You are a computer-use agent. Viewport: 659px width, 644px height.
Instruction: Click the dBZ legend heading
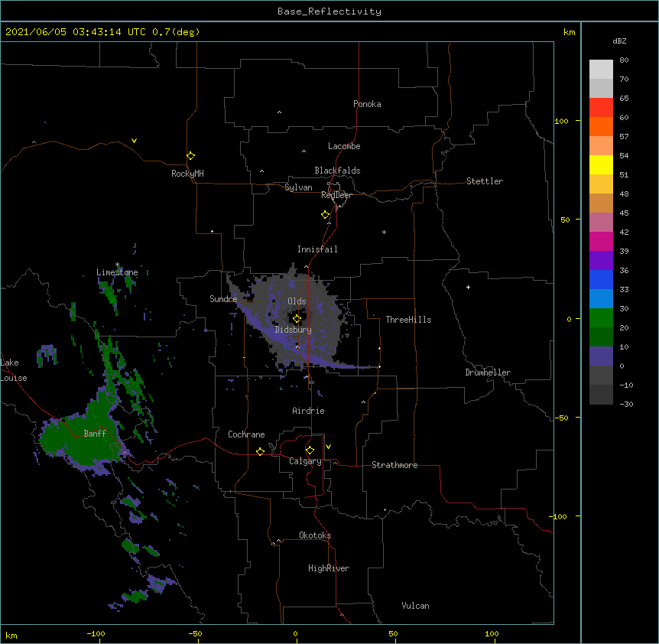pos(619,41)
